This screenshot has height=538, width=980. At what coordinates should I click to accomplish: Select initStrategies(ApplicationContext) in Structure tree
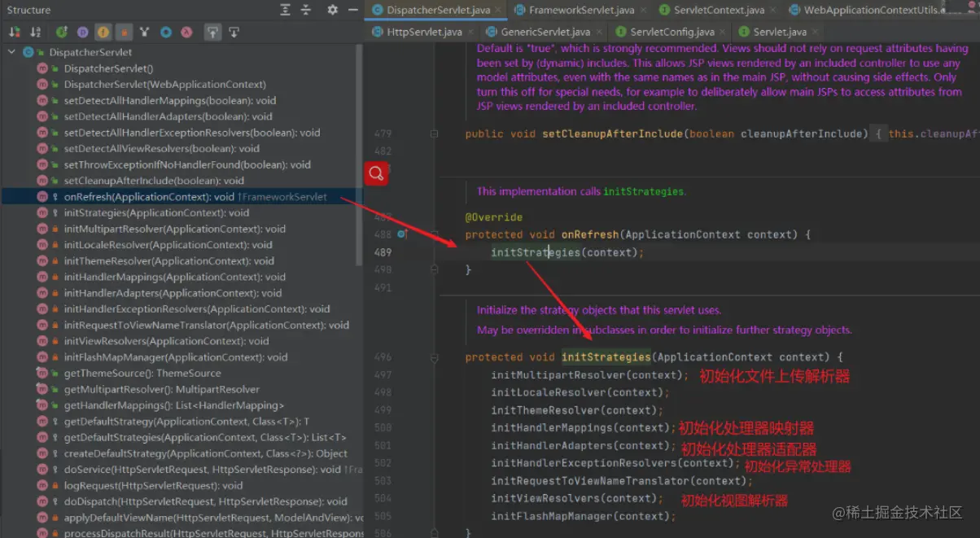pyautogui.click(x=180, y=212)
